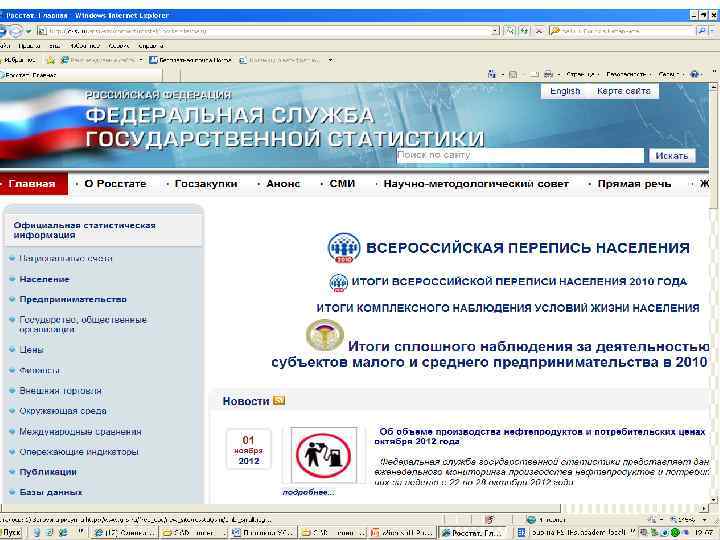
Task: Focus the Поиск по сайту search field
Action: point(519,155)
